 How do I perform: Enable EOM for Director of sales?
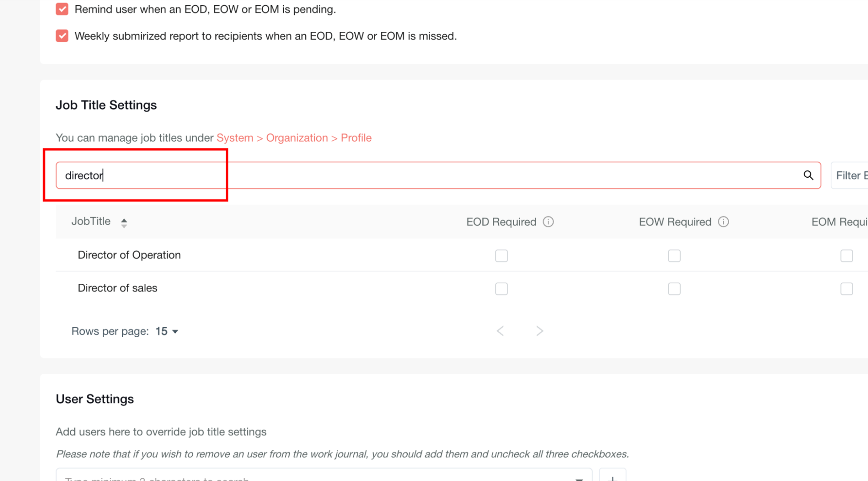pos(846,289)
